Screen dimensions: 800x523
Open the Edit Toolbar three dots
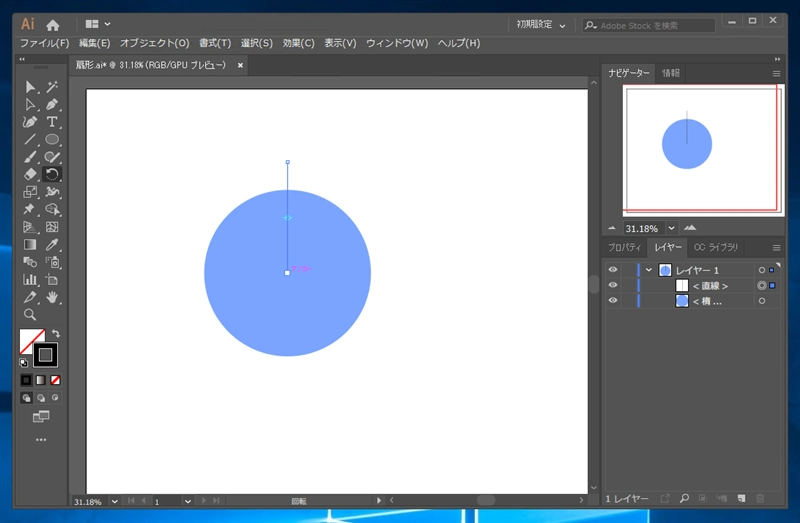41,439
